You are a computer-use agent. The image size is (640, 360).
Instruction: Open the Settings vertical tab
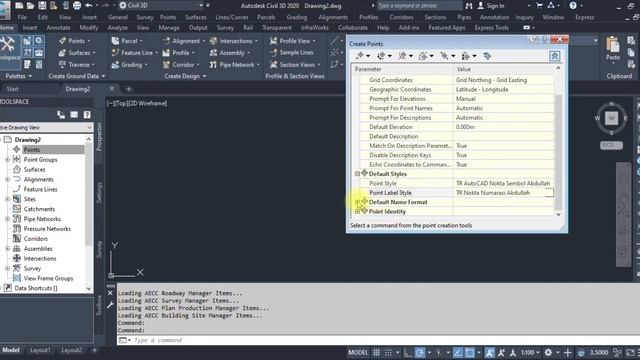tap(99, 193)
